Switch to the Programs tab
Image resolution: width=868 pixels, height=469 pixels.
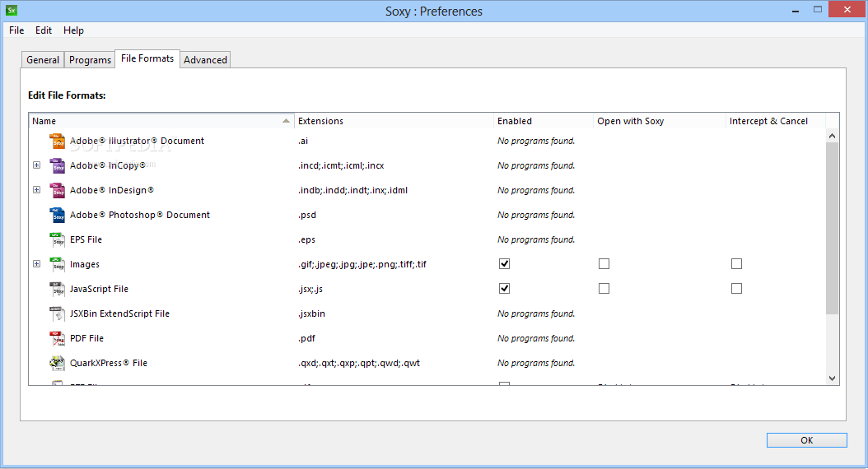coord(91,60)
